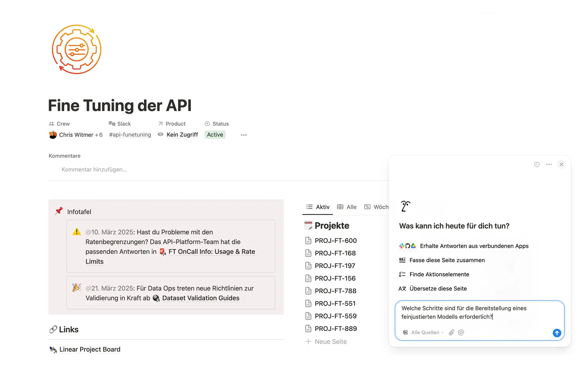Image resolution: width=588 pixels, height=368 pixels.
Task: Click the orange gear page icon
Action: 76,49
